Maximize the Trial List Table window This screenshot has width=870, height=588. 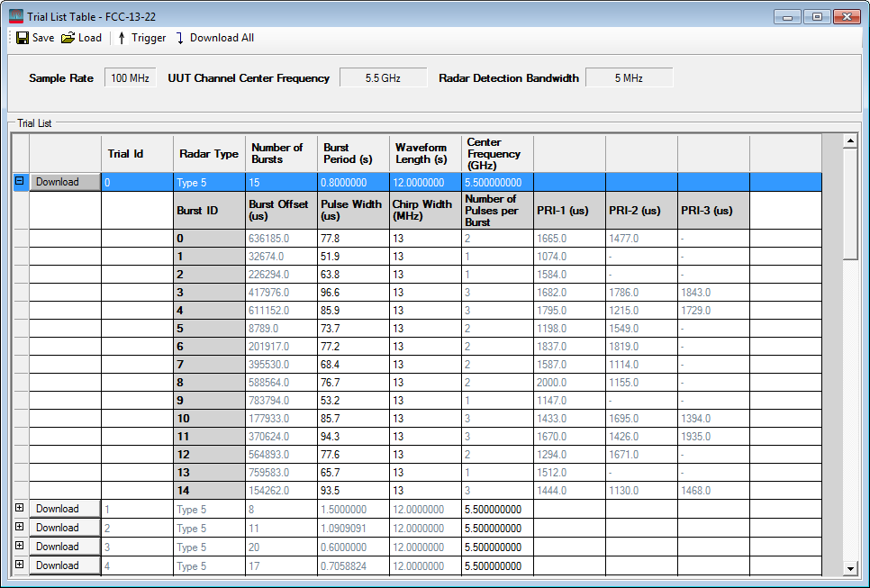tap(816, 16)
